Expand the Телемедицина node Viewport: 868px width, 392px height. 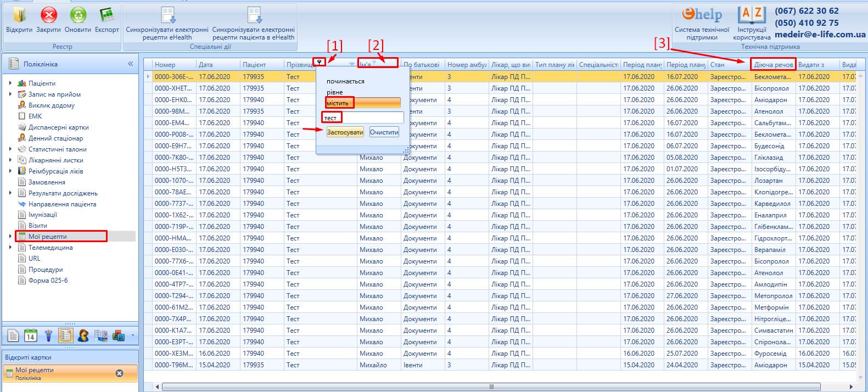pos(10,247)
